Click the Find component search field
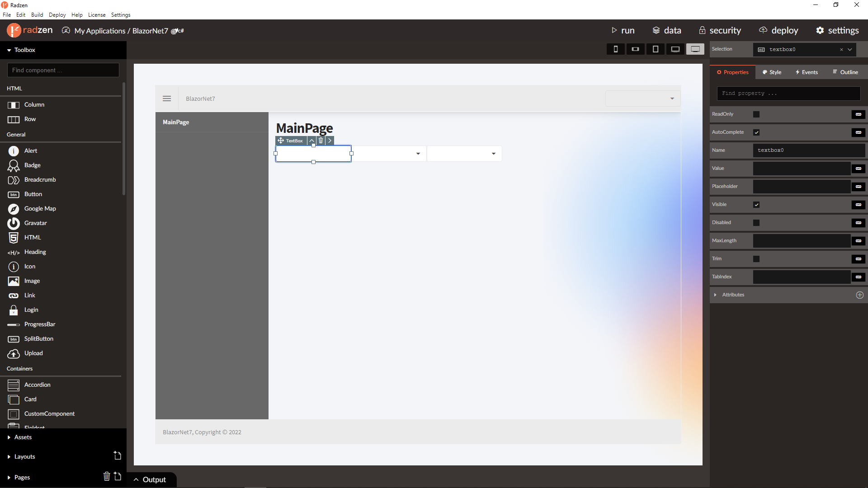The image size is (868, 488). [x=62, y=70]
